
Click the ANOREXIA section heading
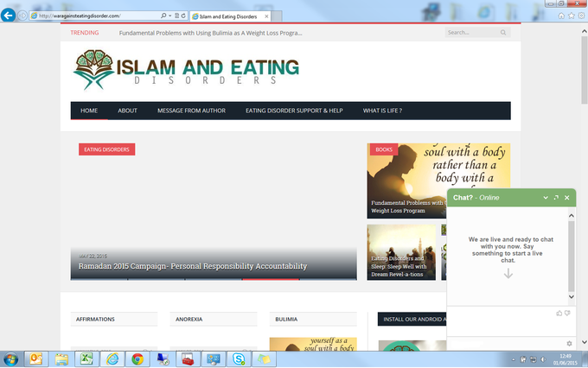coord(189,320)
